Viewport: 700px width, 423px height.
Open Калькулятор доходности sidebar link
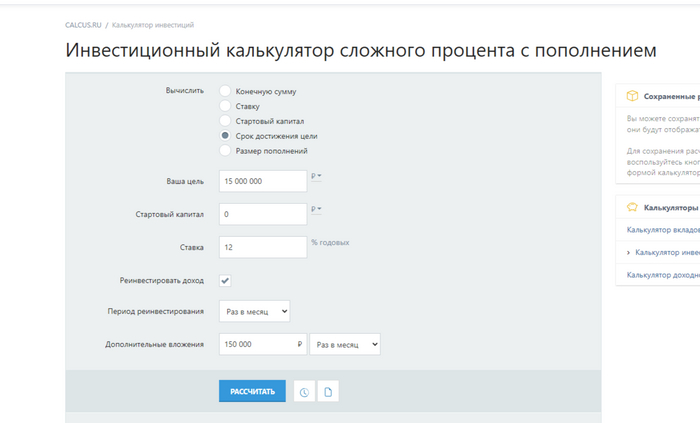[662, 275]
